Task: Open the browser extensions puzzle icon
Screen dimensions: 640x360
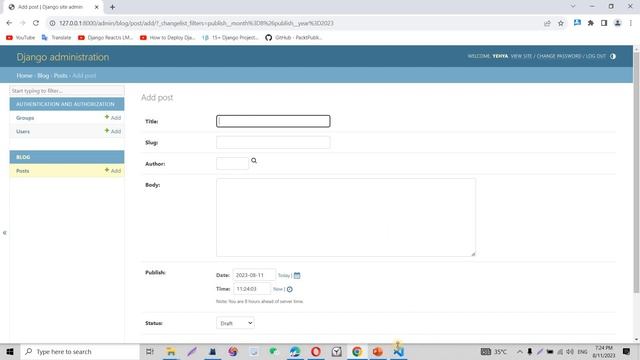Action: click(x=591, y=23)
